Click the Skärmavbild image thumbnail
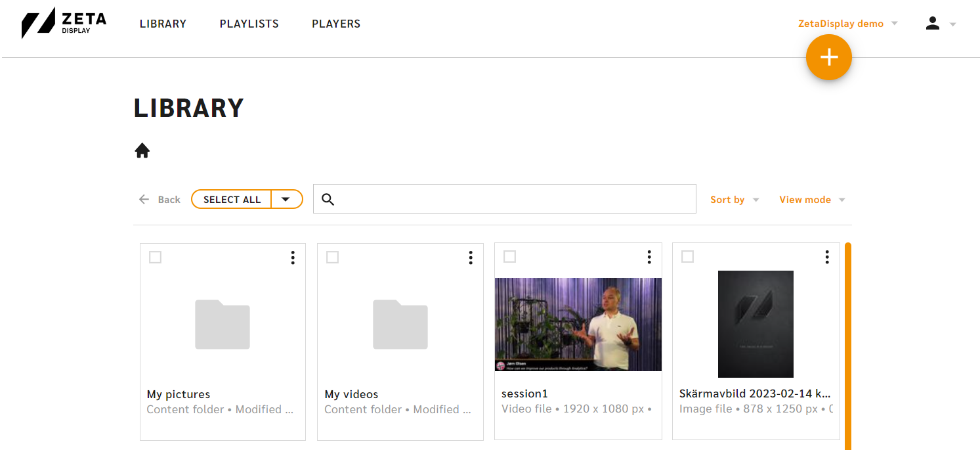 756,324
